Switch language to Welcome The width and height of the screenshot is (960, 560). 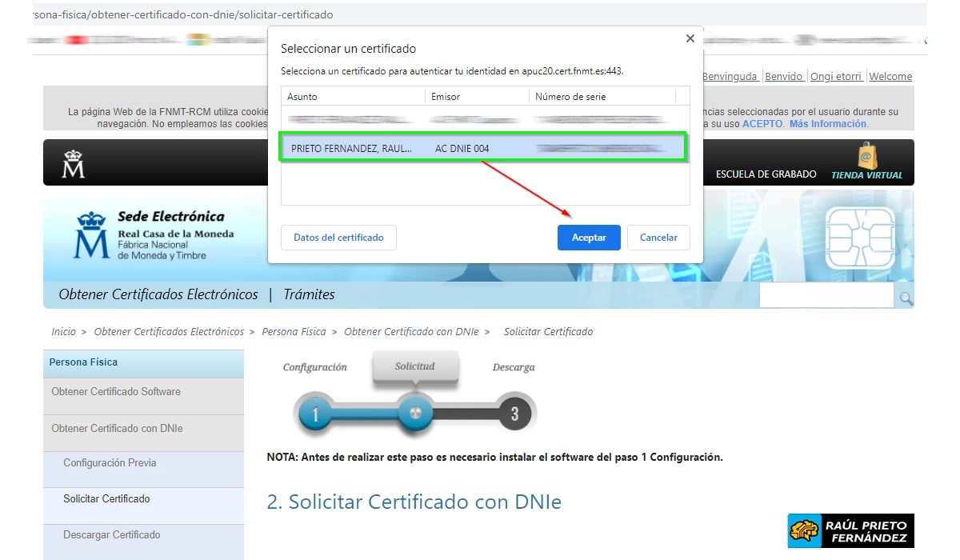pos(890,76)
